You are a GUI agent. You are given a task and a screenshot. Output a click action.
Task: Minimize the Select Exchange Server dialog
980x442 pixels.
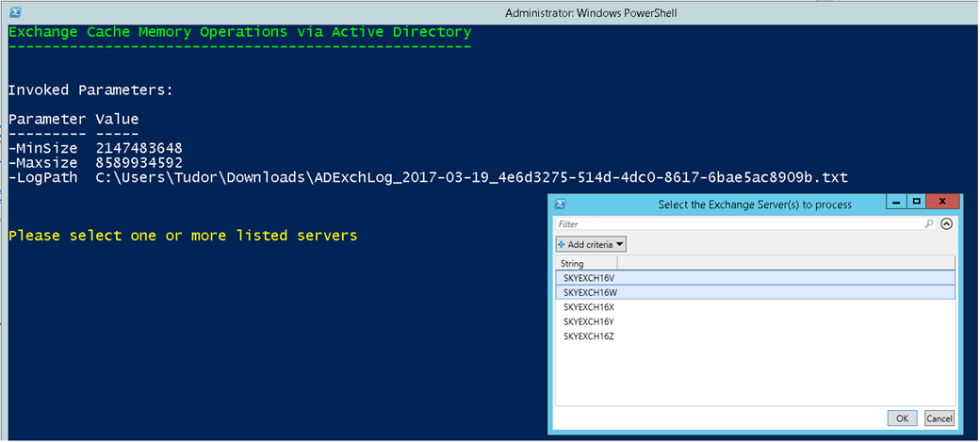coord(897,202)
